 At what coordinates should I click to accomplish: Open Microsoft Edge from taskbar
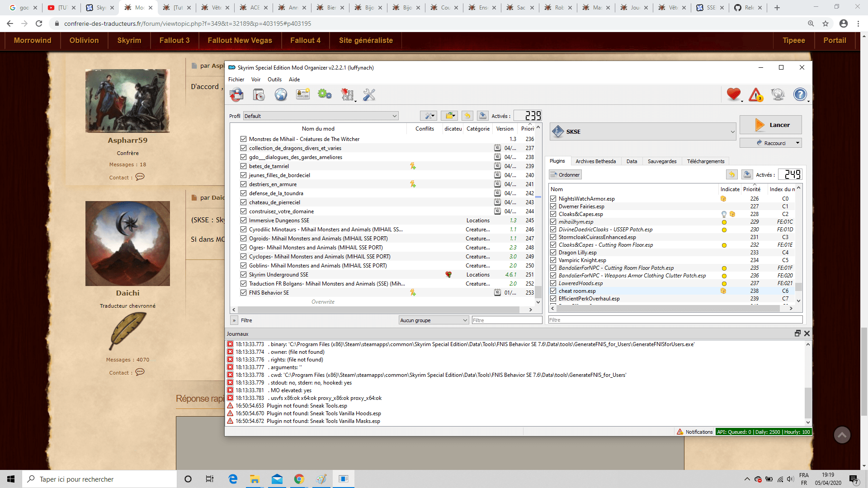233,479
